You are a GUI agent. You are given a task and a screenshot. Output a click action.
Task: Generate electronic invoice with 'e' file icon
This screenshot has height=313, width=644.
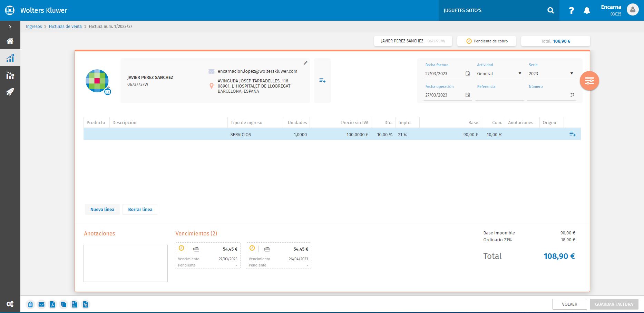(x=86, y=304)
